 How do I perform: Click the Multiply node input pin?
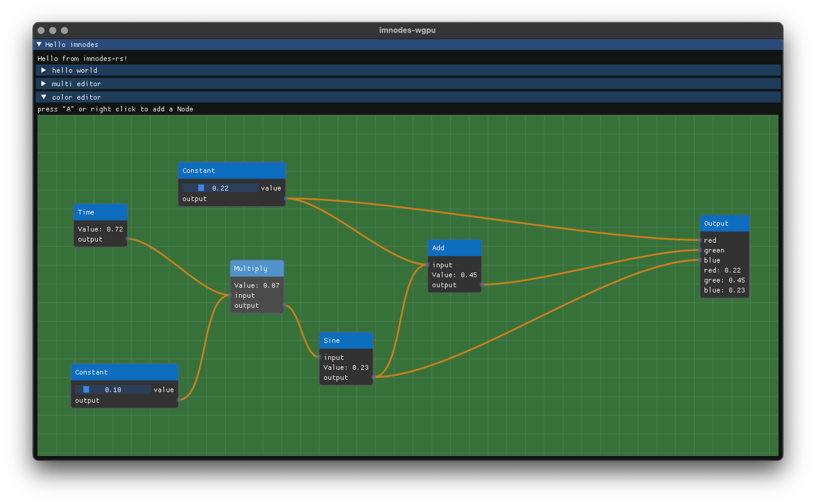[x=230, y=295]
